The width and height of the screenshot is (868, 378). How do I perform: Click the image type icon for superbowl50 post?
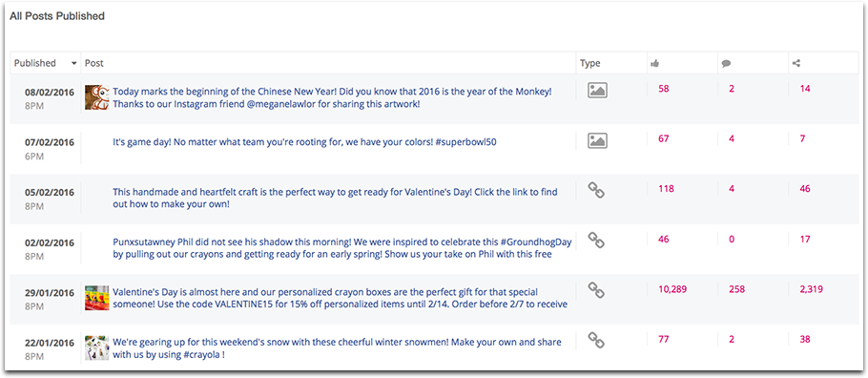tap(597, 140)
